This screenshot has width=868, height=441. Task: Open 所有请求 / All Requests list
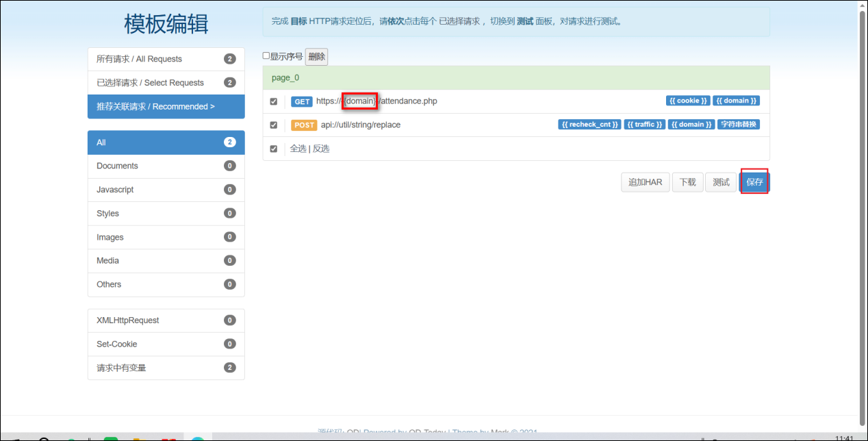(x=166, y=59)
